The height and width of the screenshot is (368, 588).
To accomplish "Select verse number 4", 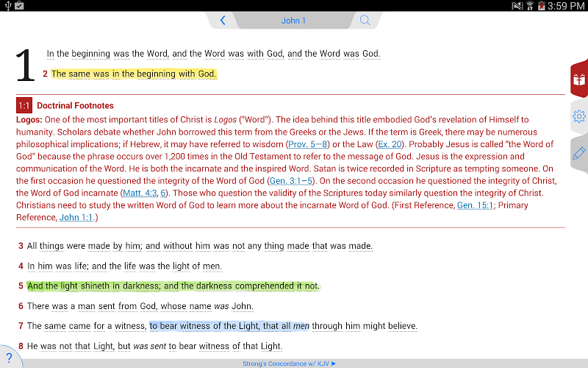I will tap(21, 266).
